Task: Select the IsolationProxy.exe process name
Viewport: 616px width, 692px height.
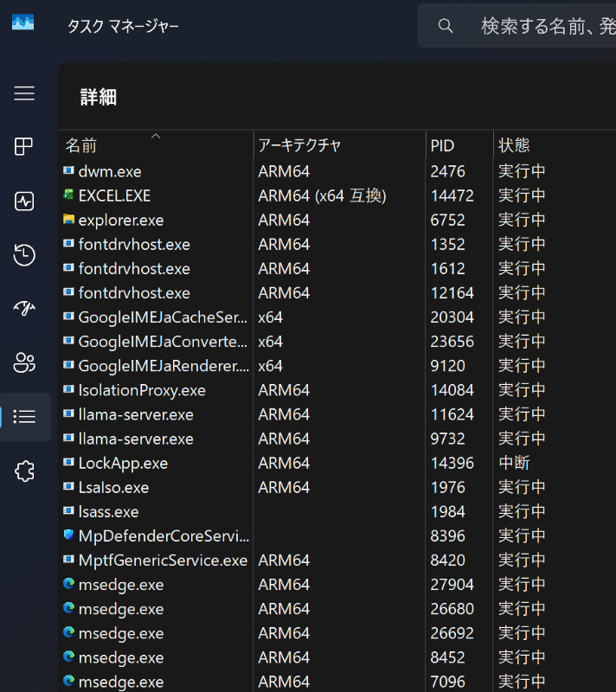Action: [x=142, y=390]
